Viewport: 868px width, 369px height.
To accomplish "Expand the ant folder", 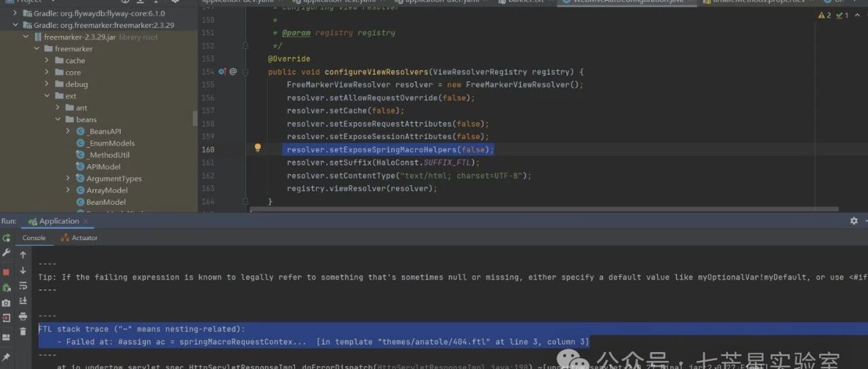I will (x=58, y=108).
